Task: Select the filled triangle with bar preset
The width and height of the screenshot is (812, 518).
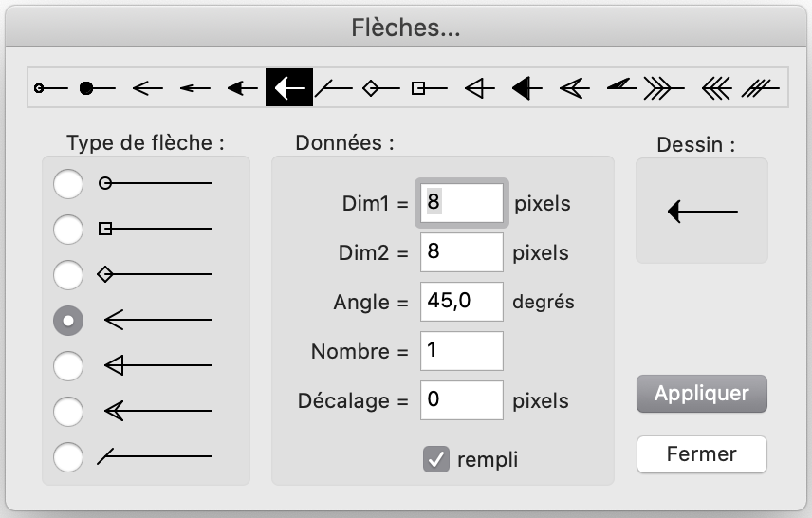Action: pos(527,88)
